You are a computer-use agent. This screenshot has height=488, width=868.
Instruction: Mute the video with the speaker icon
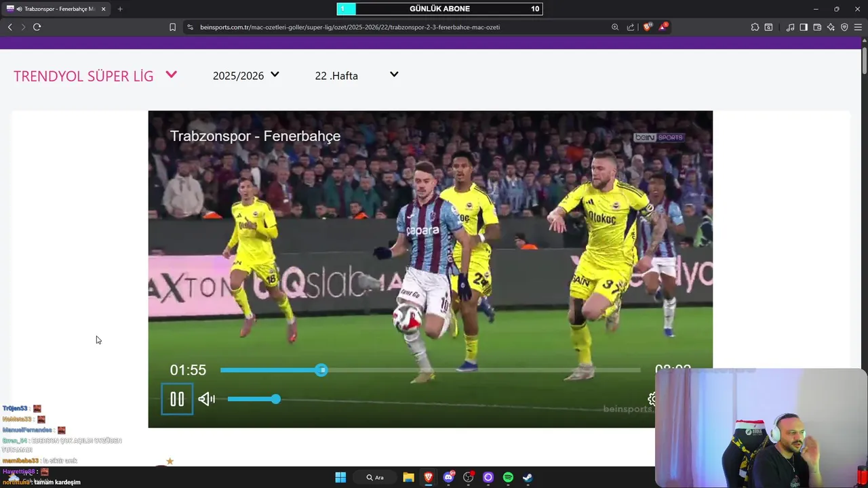[x=207, y=399]
